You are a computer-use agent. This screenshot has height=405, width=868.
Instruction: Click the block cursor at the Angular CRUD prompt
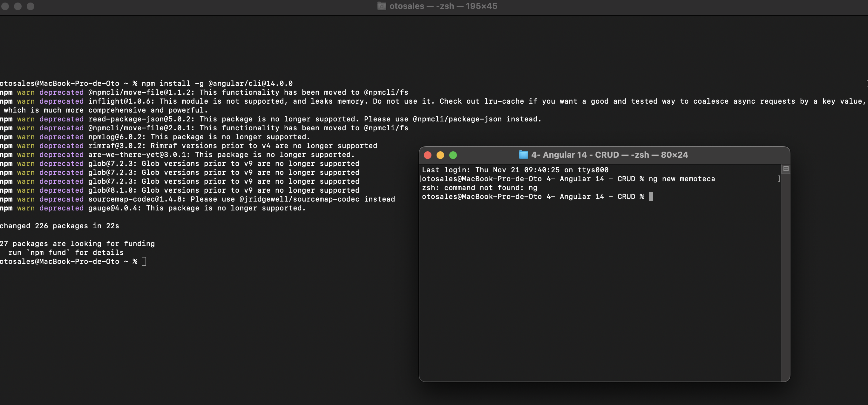click(651, 196)
